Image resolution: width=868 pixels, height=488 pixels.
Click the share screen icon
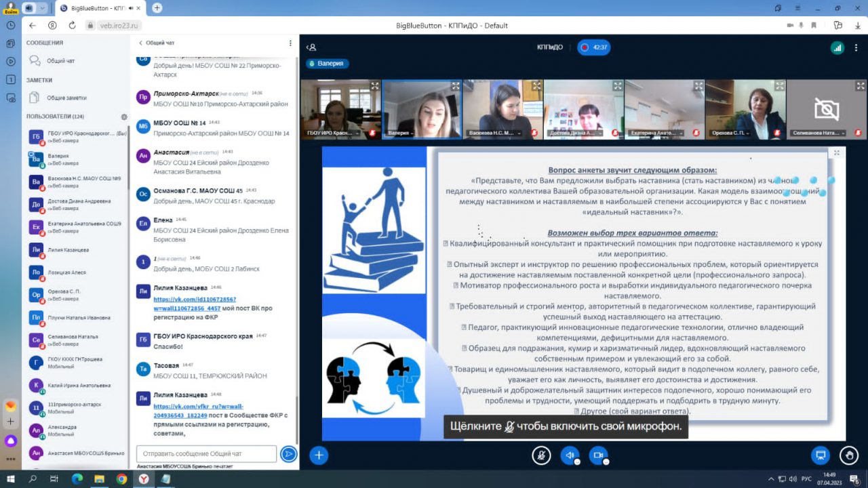821,455
